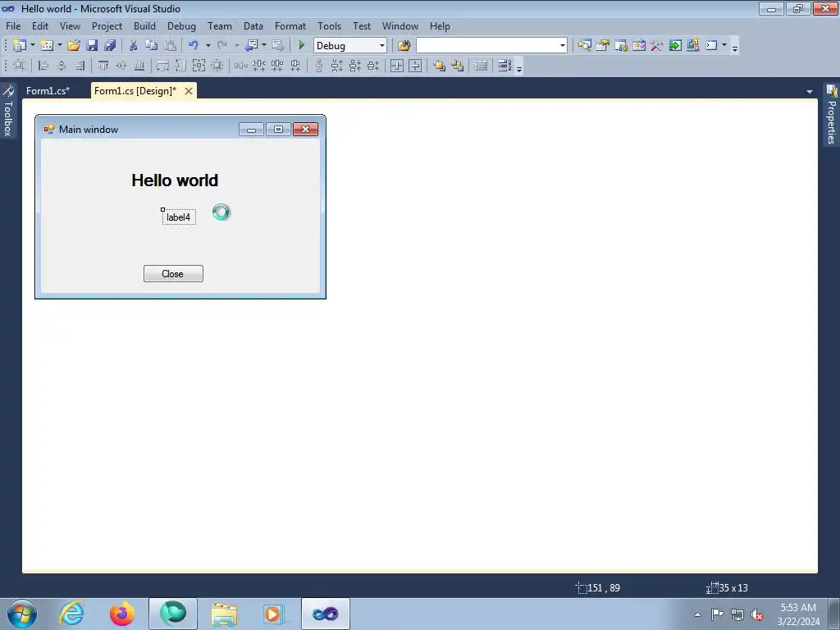The width and height of the screenshot is (840, 630).
Task: Select the label4 control on the form
Action: click(x=178, y=217)
